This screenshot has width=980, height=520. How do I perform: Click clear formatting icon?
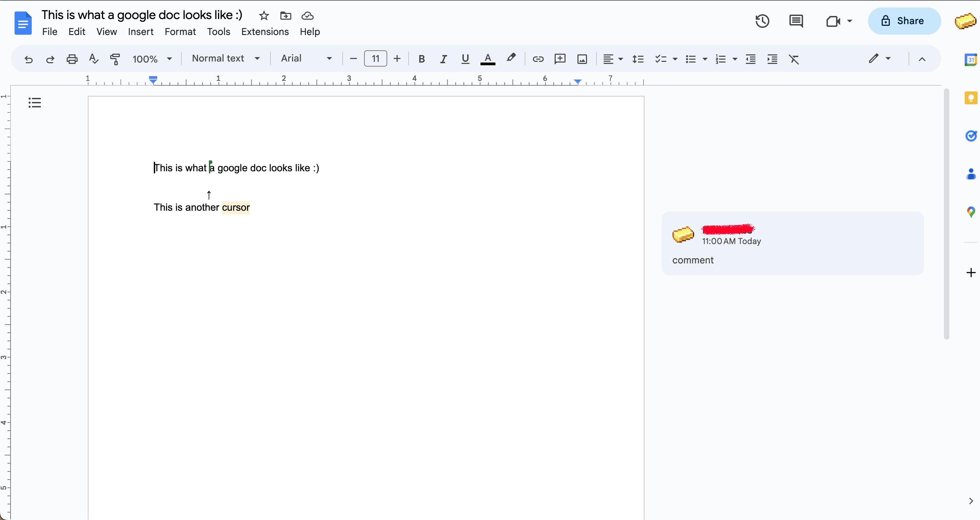[794, 59]
